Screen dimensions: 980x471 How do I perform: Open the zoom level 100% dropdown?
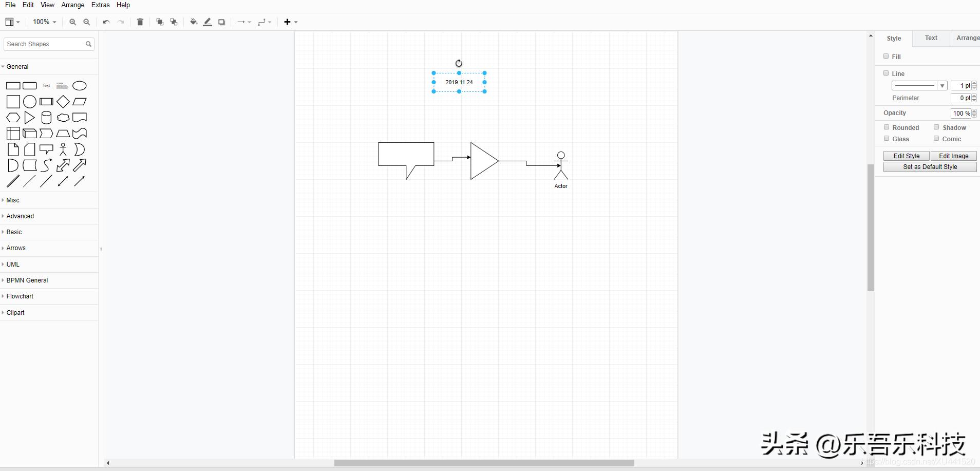(45, 22)
